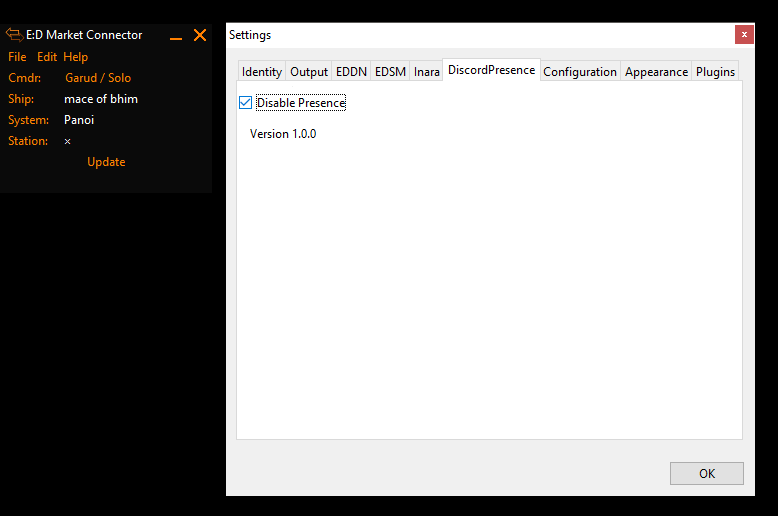Click the E:D Market Connector title text
The width and height of the screenshot is (778, 516).
[x=84, y=35]
